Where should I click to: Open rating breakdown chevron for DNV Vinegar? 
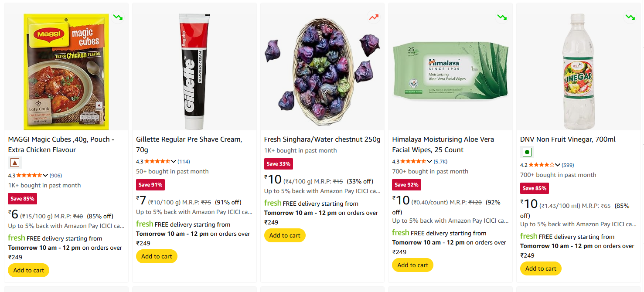click(x=558, y=165)
